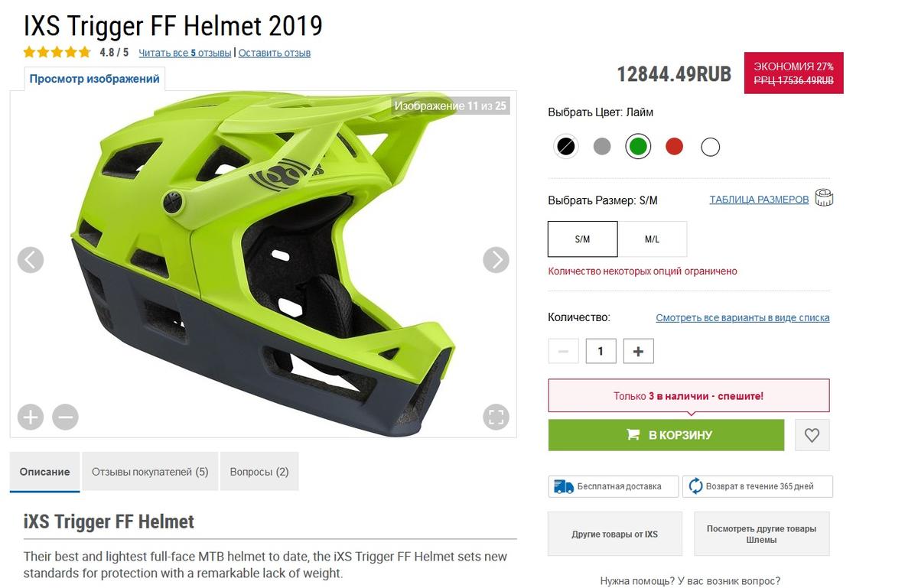Choose the white color swatch
918x588 pixels.
coord(711,146)
